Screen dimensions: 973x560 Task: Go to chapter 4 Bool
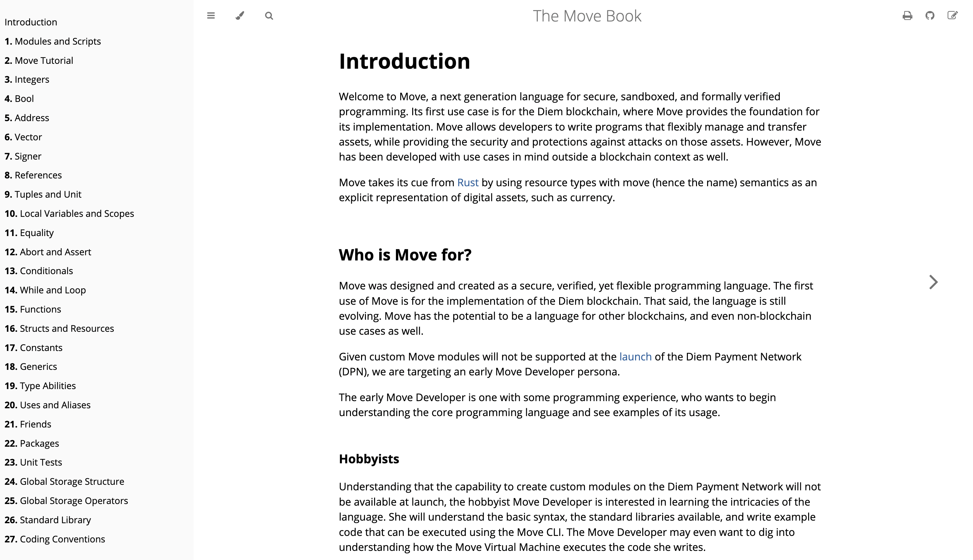[19, 98]
